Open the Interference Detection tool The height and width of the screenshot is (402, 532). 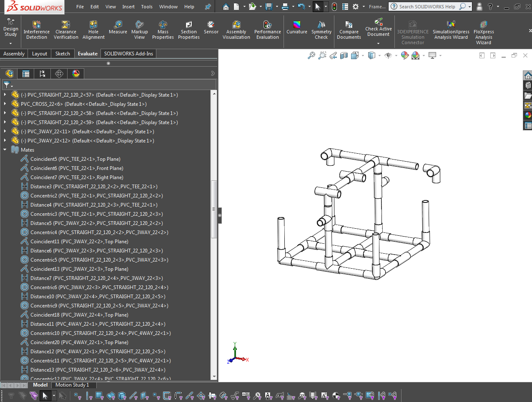37,30
